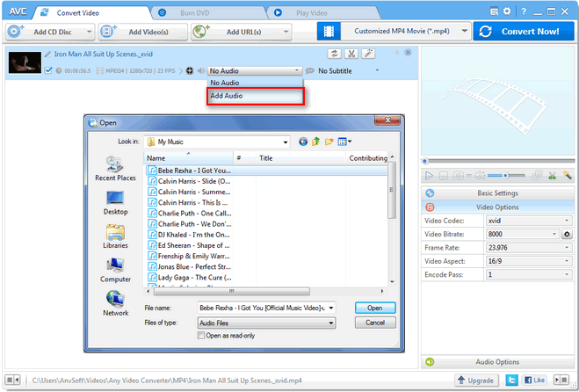
Task: Switch to the Play Video tab
Action: point(311,13)
